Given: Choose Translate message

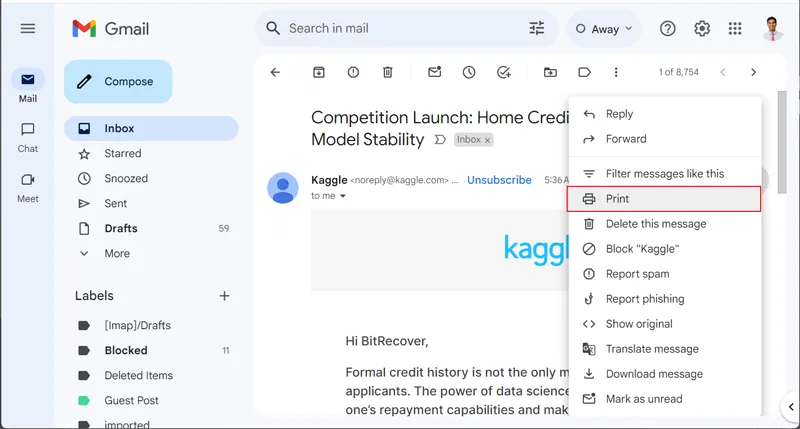Looking at the screenshot, I should coord(665,349).
